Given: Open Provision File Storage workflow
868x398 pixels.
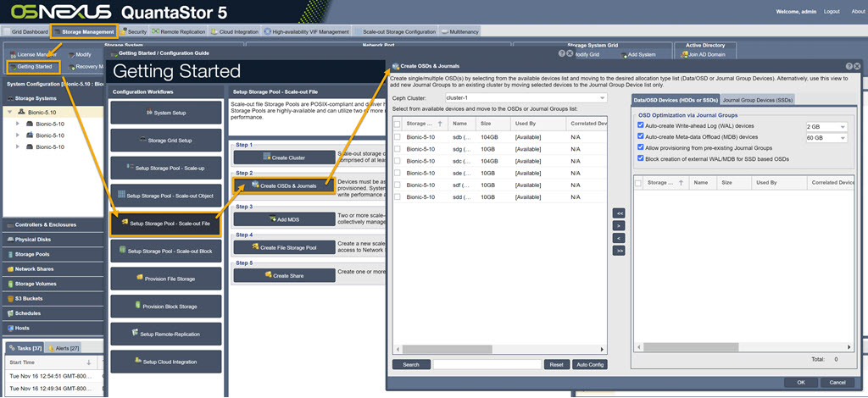Looking at the screenshot, I should [x=166, y=279].
